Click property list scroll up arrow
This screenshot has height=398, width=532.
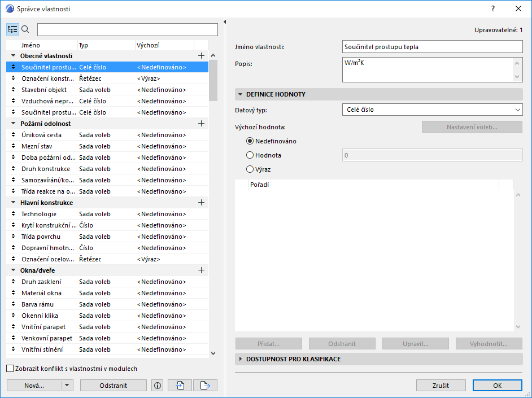coord(213,55)
